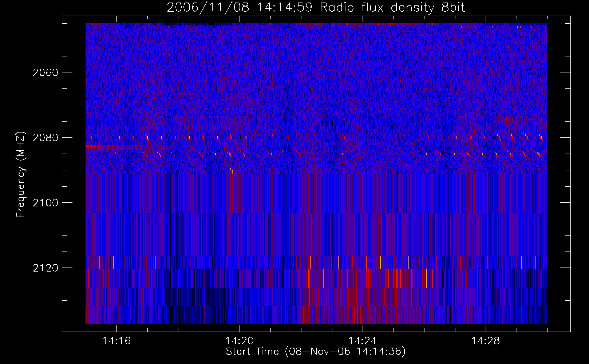Viewport: 589px width, 364px height.
Task: Click the 2120 frequency axis label
Action: (46, 268)
